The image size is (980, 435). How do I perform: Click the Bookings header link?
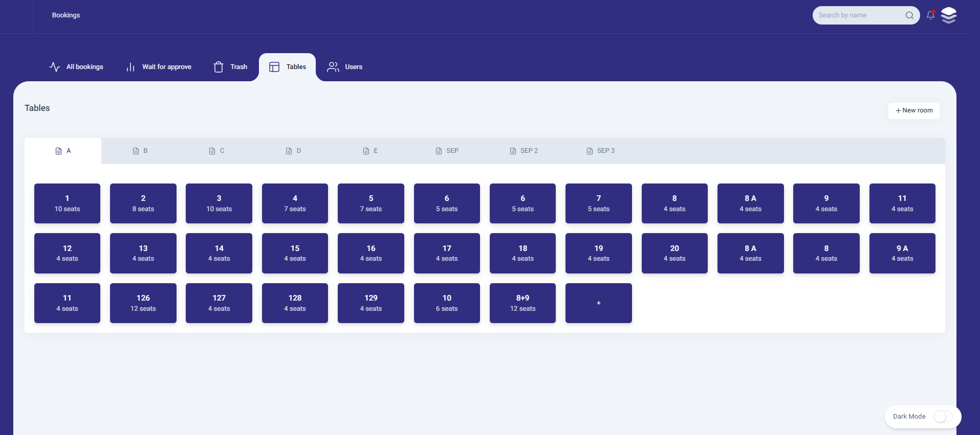point(66,15)
